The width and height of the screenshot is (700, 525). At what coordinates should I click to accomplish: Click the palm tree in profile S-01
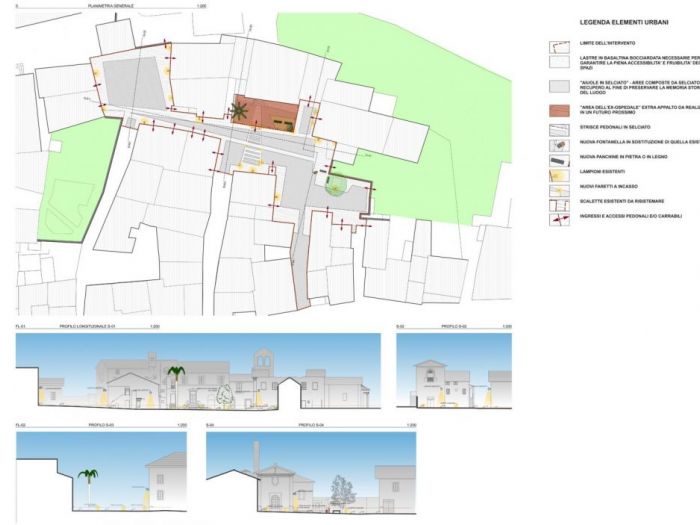coord(176,386)
